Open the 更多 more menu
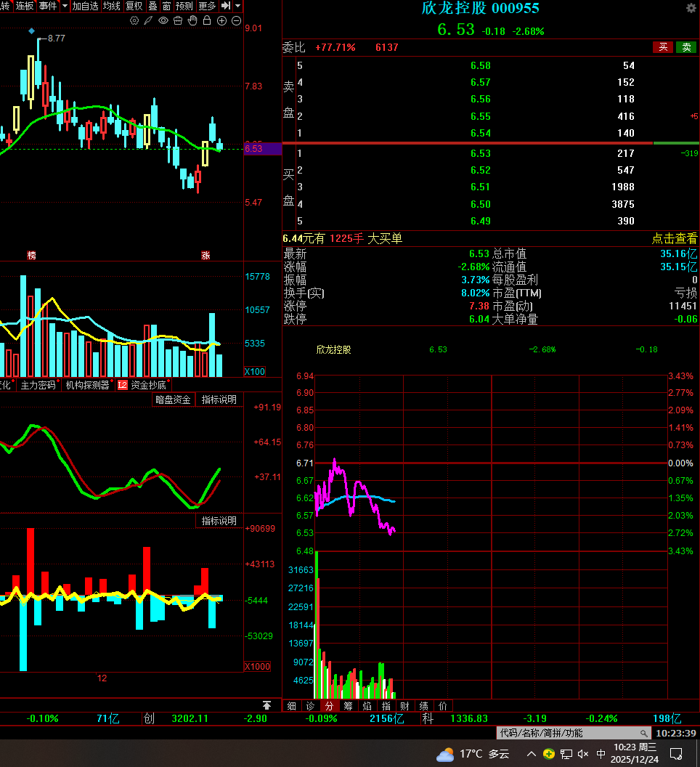Image resolution: width=700 pixels, height=767 pixels. pyautogui.click(x=207, y=6)
